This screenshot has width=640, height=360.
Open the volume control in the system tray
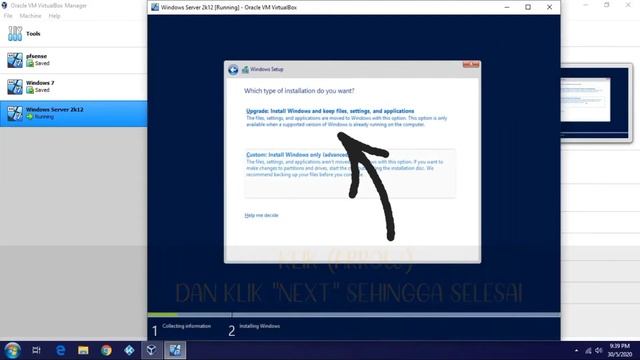pyautogui.click(x=598, y=351)
